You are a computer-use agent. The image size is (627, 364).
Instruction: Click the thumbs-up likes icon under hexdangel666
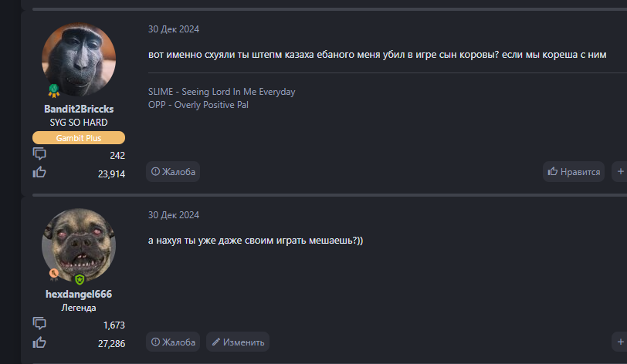point(39,342)
